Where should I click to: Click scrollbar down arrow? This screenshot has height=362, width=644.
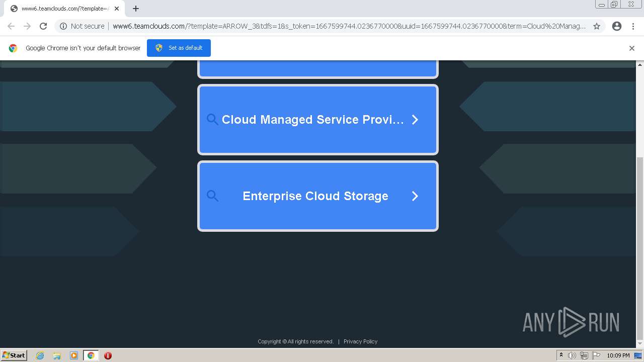(x=640, y=344)
